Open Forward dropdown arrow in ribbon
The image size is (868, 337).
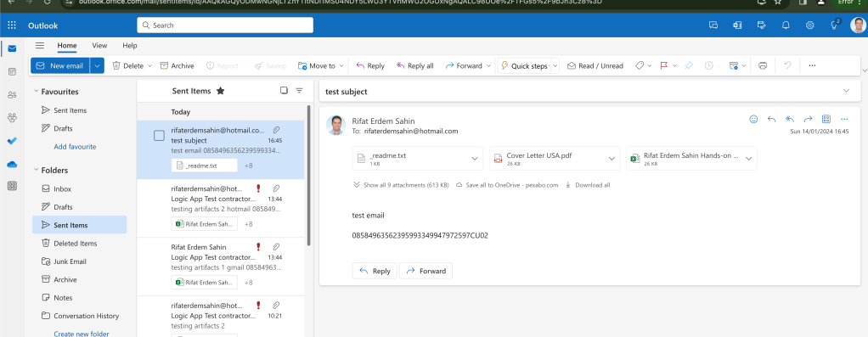point(488,66)
